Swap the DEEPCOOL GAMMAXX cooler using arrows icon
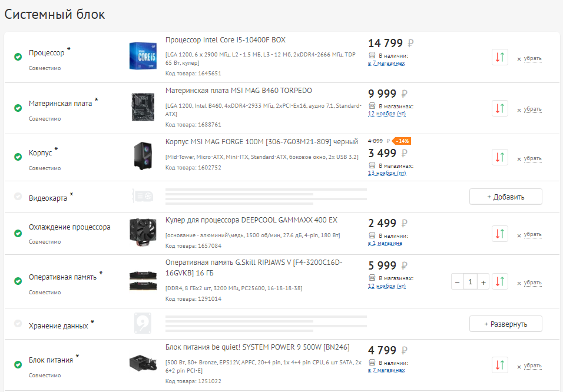Screen dimensions: 563x392 (499, 234)
